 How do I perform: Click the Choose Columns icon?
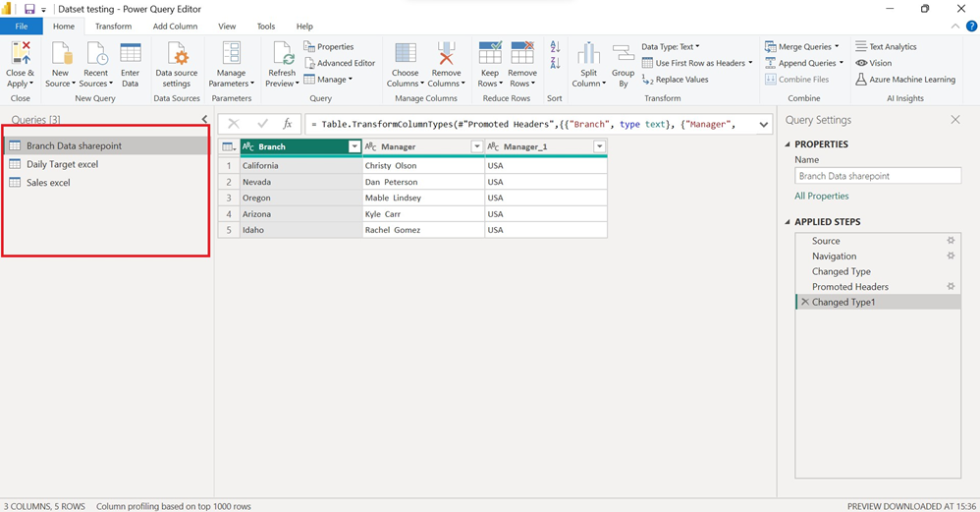(405, 54)
